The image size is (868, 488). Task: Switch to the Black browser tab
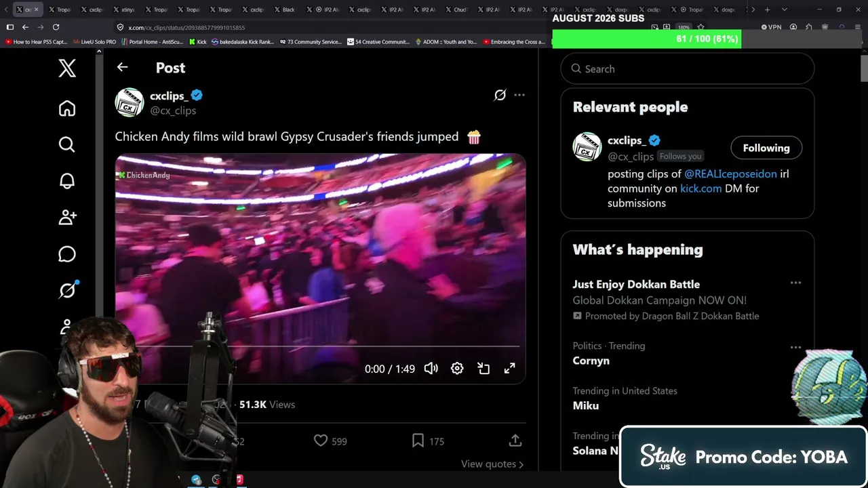tap(285, 9)
